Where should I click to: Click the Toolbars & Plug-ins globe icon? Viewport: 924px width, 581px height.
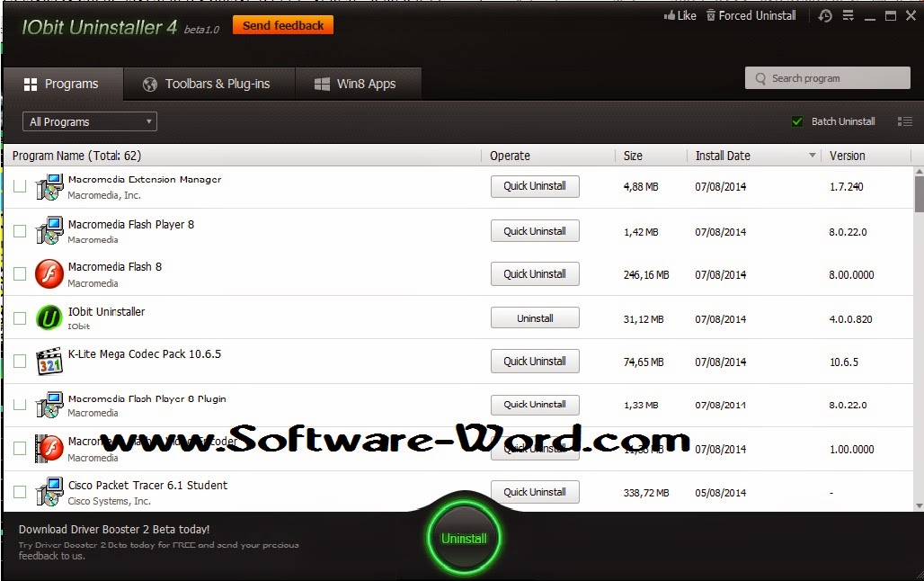pos(150,85)
